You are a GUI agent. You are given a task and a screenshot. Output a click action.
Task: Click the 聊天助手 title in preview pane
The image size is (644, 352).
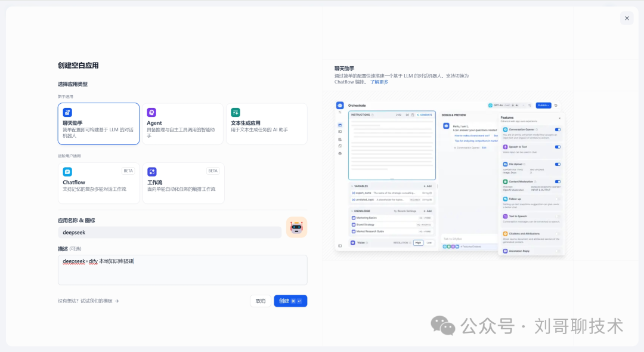tap(344, 69)
